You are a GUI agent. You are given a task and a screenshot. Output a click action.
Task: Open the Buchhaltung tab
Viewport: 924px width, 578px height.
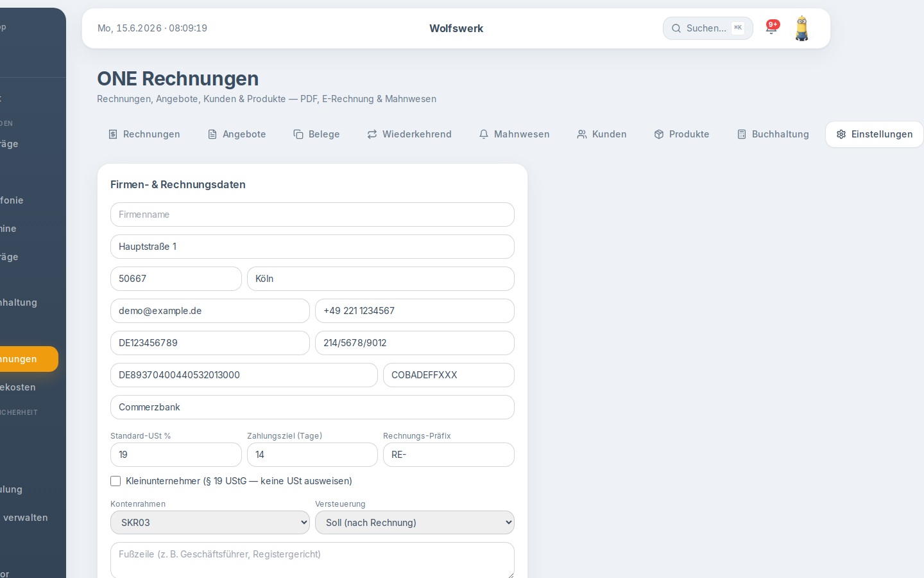(773, 134)
